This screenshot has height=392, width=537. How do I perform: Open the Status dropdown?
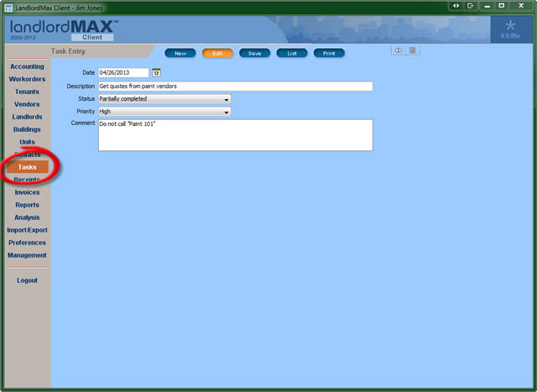tap(164, 99)
